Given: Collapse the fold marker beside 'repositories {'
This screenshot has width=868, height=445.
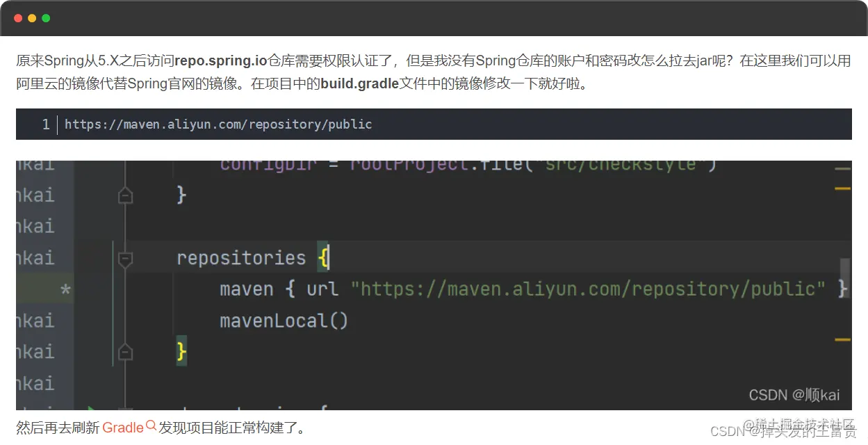Looking at the screenshot, I should tap(125, 260).
